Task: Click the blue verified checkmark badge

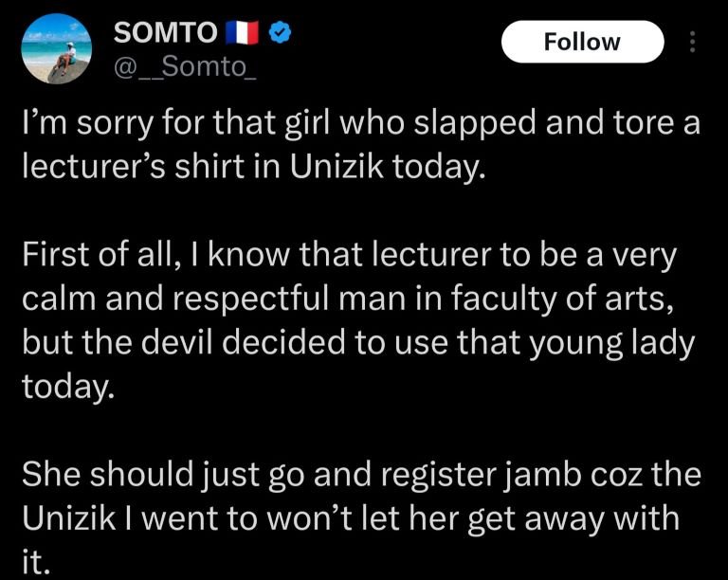Action: click(x=281, y=32)
